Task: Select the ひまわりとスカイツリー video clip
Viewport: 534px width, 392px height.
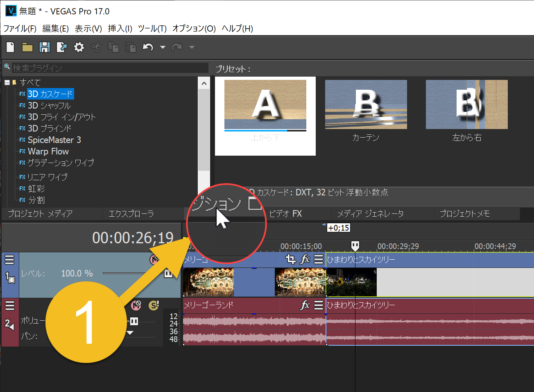Action: pyautogui.click(x=430, y=274)
